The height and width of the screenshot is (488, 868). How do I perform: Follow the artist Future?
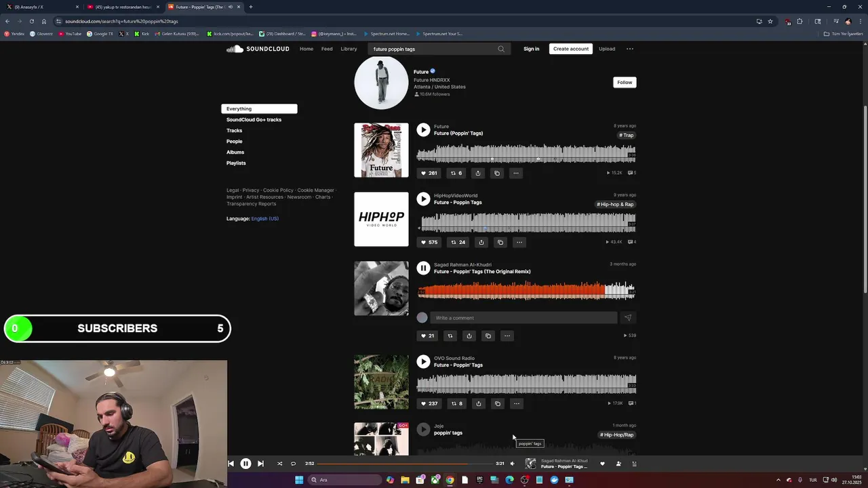point(625,82)
